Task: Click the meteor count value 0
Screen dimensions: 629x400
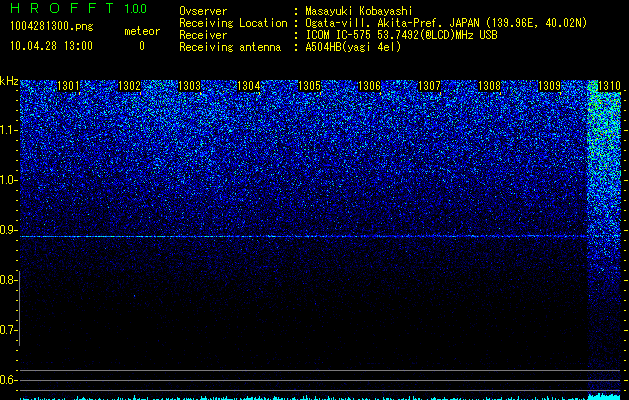Action: (142, 46)
